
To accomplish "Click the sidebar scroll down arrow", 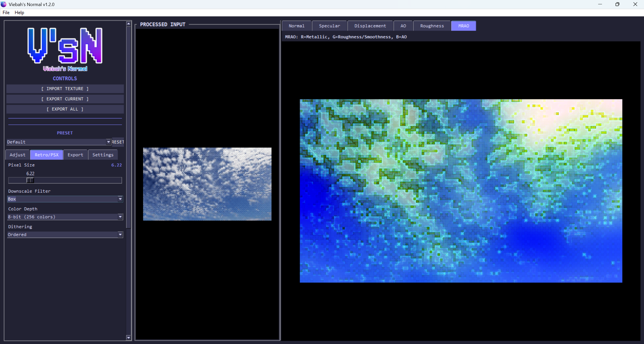I will (x=128, y=337).
